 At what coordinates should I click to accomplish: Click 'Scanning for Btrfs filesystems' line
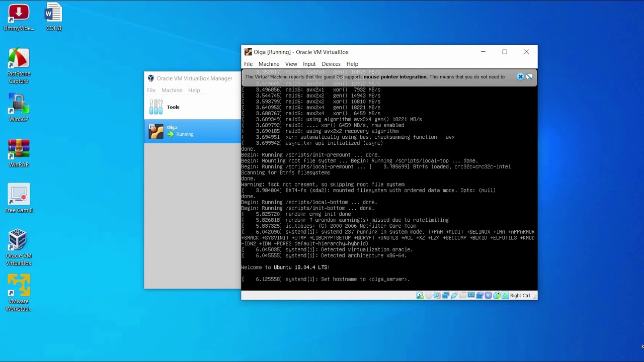[287, 172]
